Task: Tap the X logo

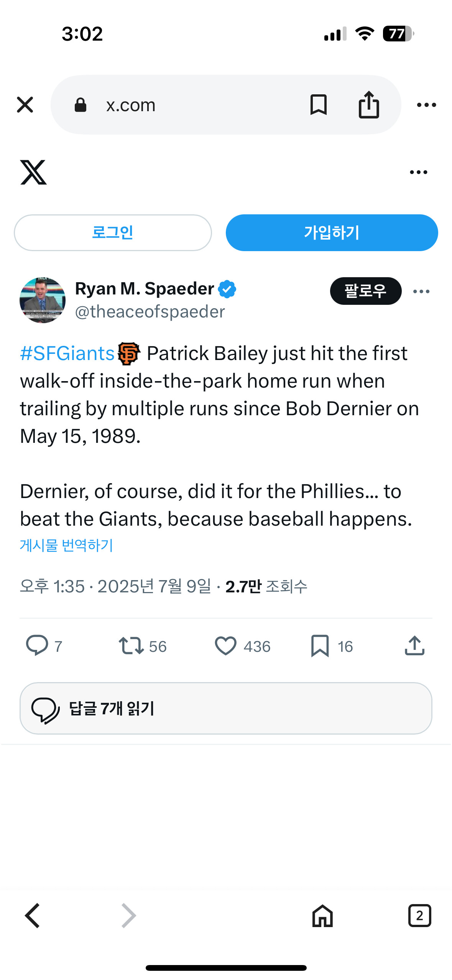Action: (33, 172)
